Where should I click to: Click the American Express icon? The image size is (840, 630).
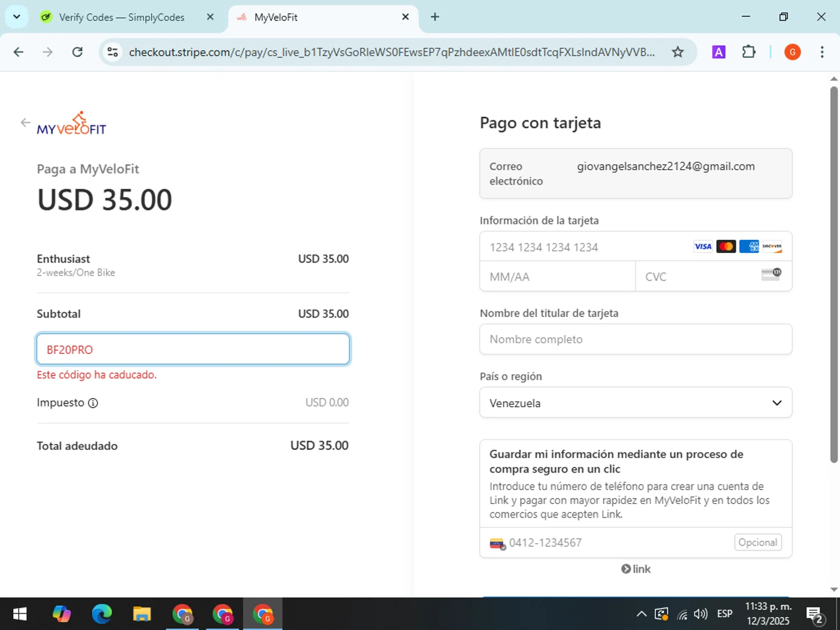[x=749, y=246]
